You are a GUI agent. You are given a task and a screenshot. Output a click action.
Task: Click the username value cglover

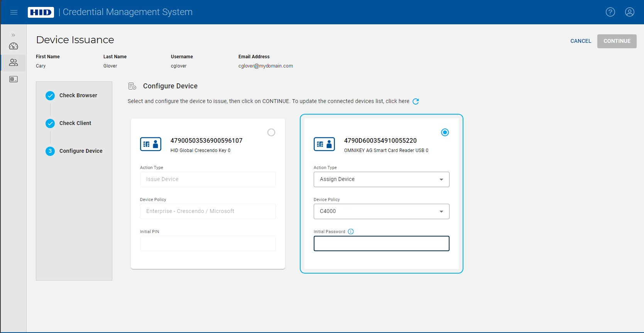[179, 66]
